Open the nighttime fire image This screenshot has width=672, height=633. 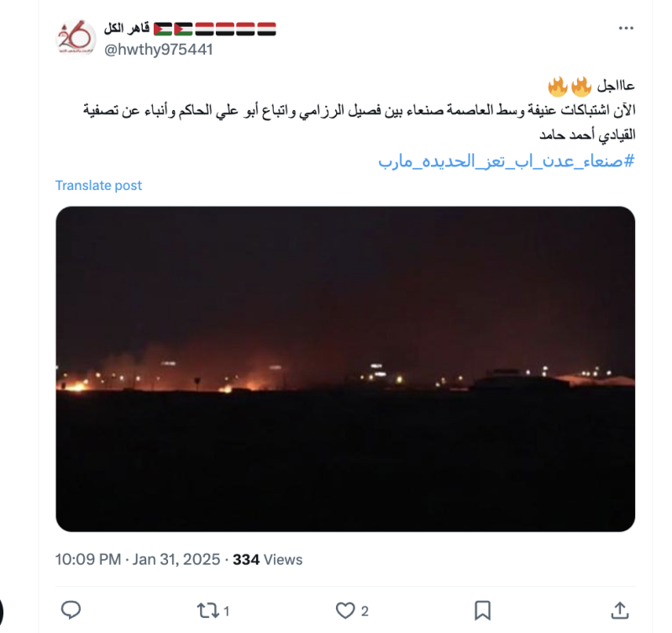[x=345, y=369]
